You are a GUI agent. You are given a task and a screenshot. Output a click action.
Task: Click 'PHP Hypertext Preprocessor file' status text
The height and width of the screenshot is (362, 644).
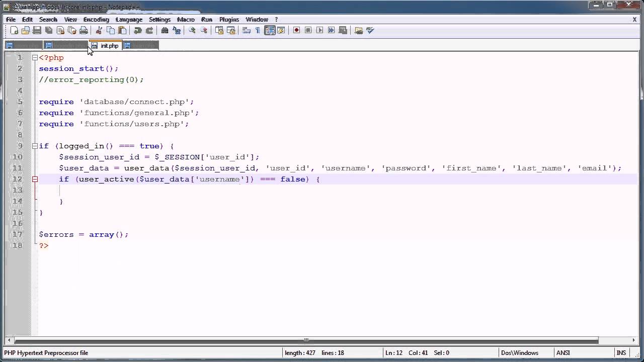point(46,353)
